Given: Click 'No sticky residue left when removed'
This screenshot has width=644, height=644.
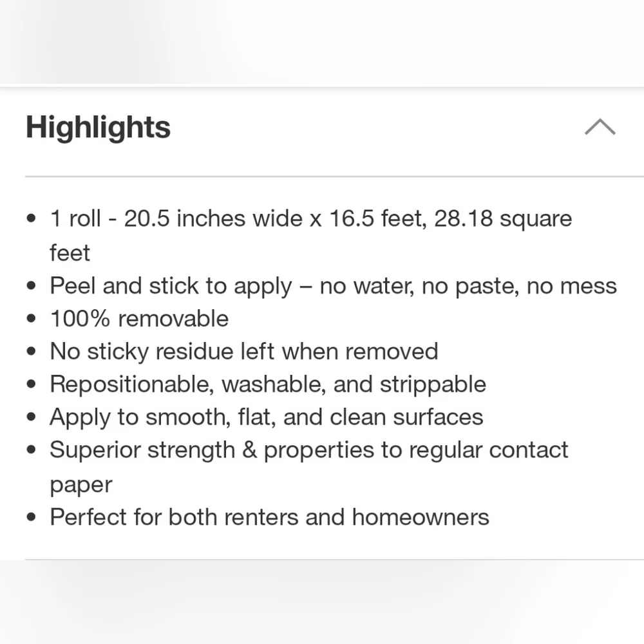Looking at the screenshot, I should coord(244,352).
